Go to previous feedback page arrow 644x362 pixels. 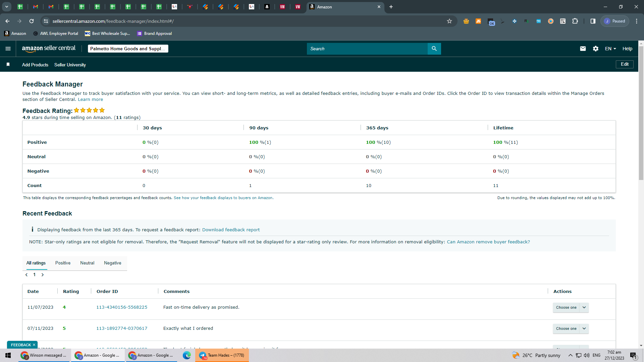(26, 275)
